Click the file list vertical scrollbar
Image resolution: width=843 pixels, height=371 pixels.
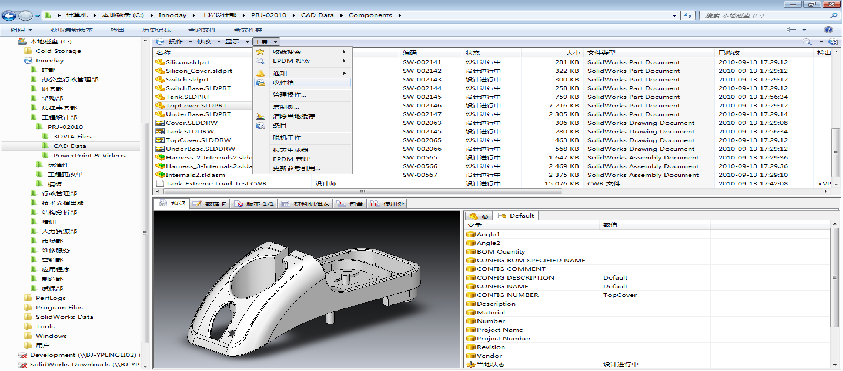click(x=835, y=117)
